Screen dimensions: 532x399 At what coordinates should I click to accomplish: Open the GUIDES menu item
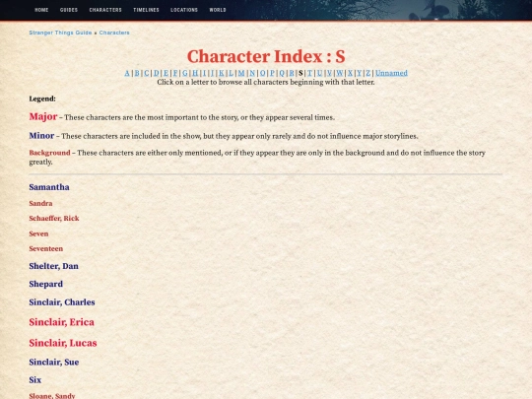tap(69, 10)
